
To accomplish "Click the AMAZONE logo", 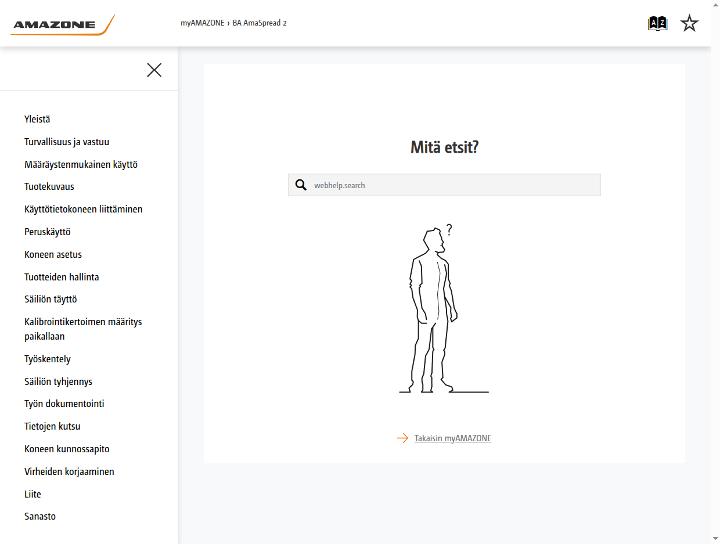I will (x=62, y=25).
